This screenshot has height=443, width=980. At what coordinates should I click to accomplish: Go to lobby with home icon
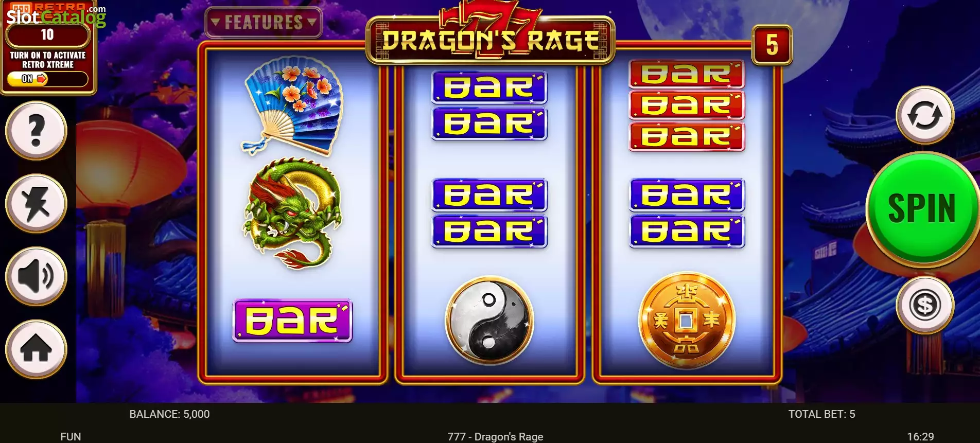pos(36,349)
